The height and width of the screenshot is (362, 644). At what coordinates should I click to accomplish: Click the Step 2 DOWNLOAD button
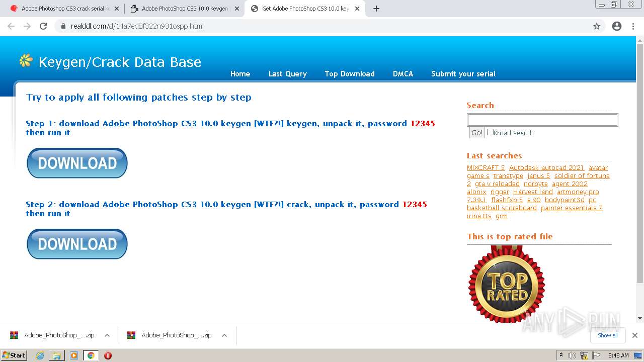(77, 244)
